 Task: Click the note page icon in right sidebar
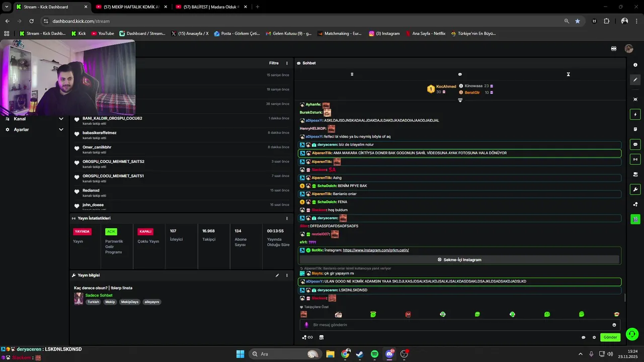(x=635, y=129)
